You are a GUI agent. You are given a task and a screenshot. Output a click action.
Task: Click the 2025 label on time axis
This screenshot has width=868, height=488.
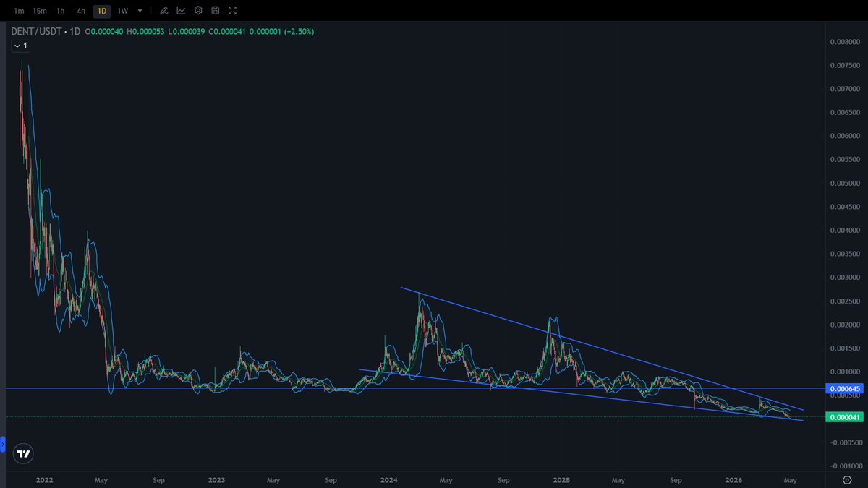(x=562, y=480)
